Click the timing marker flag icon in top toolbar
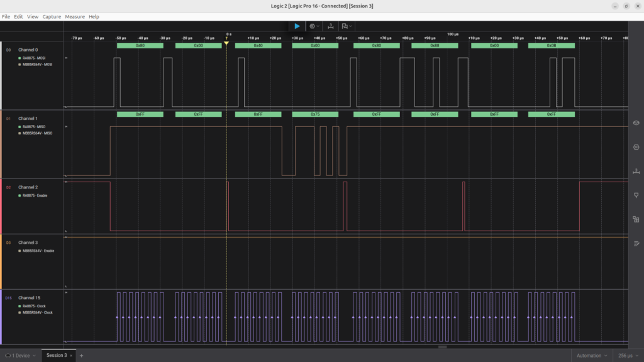Screen dimensions: 644x362 [345, 26]
